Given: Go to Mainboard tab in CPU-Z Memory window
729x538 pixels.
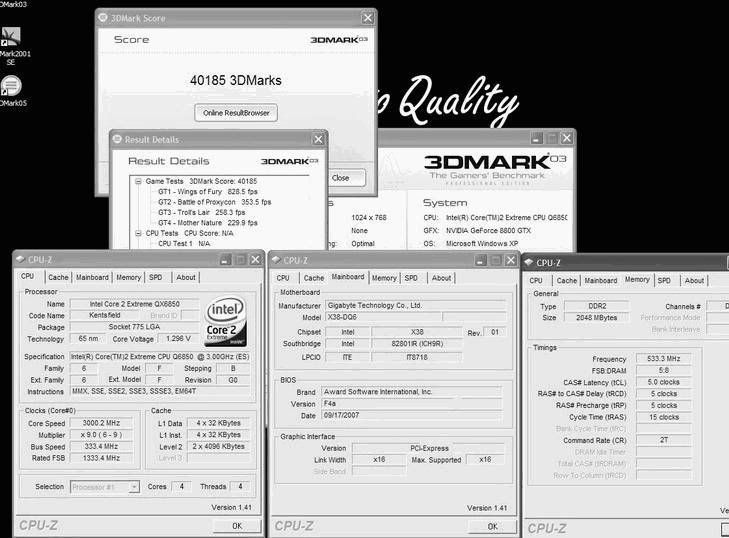Looking at the screenshot, I should [601, 280].
